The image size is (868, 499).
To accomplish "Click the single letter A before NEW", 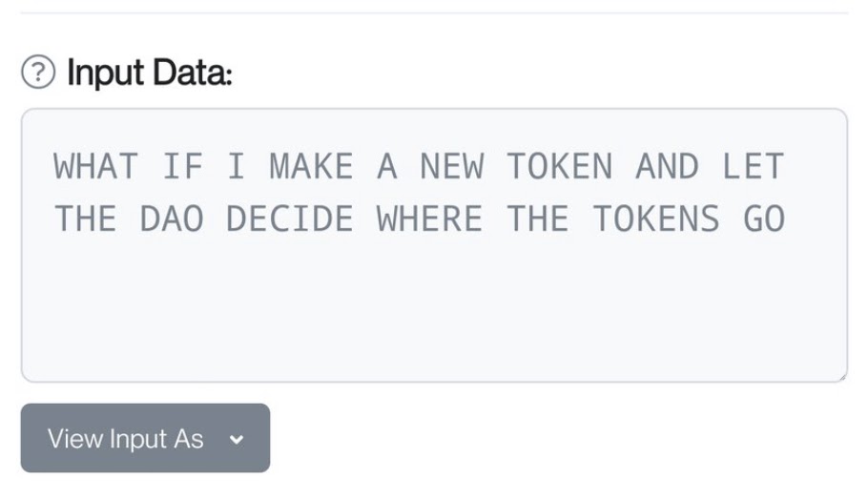I will tap(386, 167).
